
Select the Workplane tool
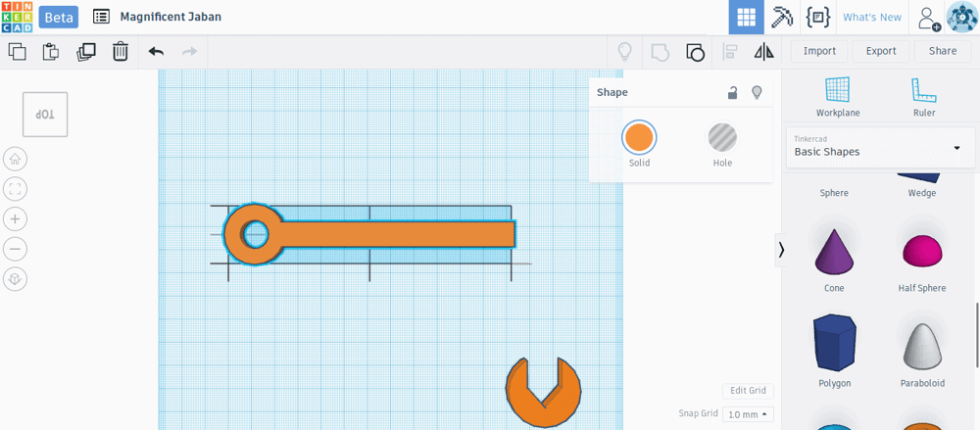pyautogui.click(x=838, y=98)
